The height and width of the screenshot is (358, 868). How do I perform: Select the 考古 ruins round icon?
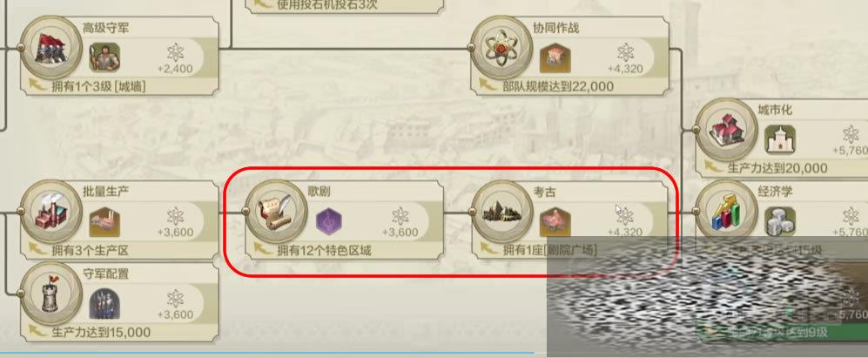pos(501,211)
